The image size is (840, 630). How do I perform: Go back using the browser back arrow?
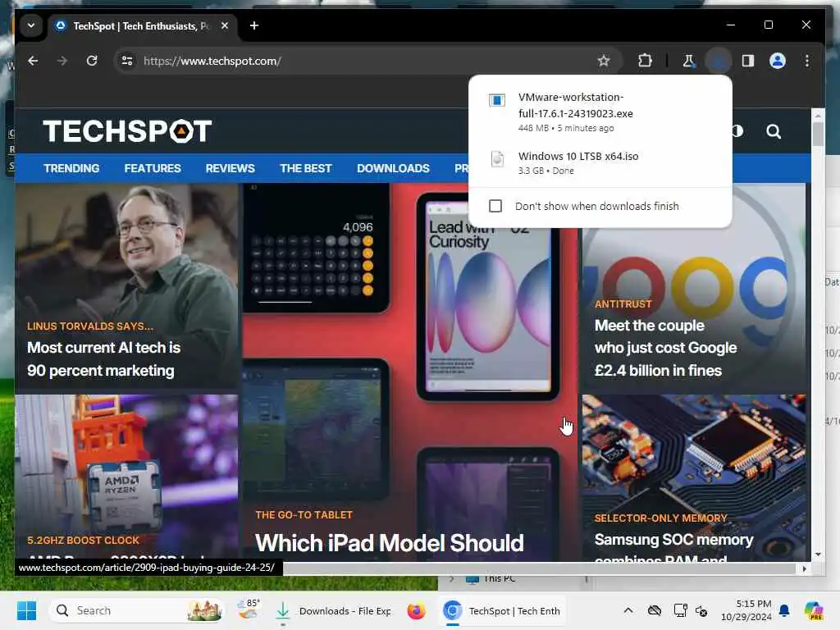(x=33, y=61)
